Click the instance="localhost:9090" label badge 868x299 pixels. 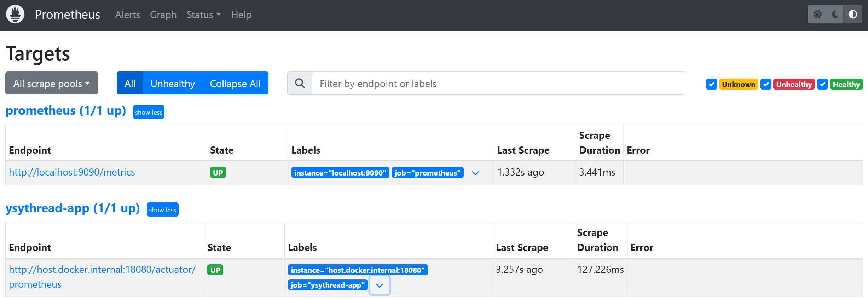(340, 173)
